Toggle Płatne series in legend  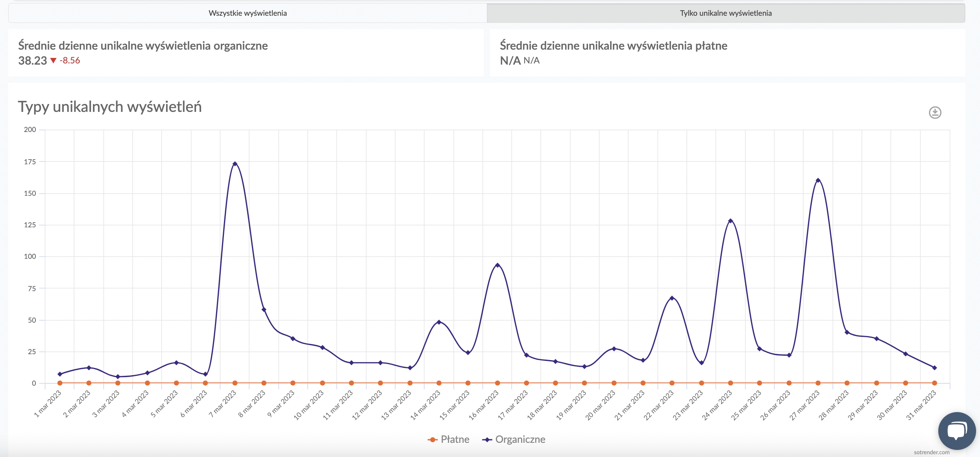point(455,440)
